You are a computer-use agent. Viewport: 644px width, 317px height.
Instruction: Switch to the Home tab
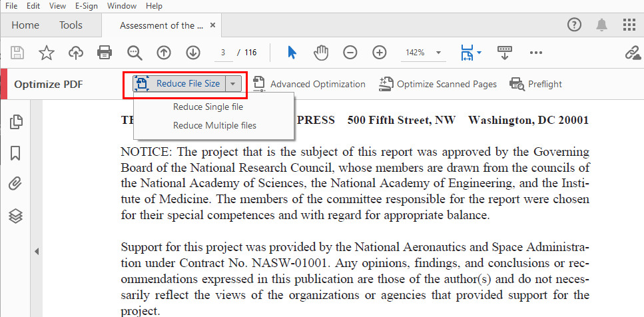pyautogui.click(x=25, y=25)
